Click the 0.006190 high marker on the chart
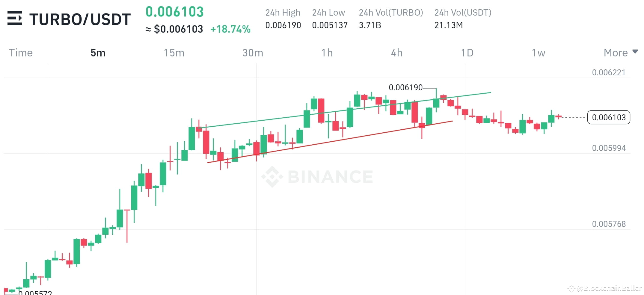644x295 pixels. tap(405, 87)
